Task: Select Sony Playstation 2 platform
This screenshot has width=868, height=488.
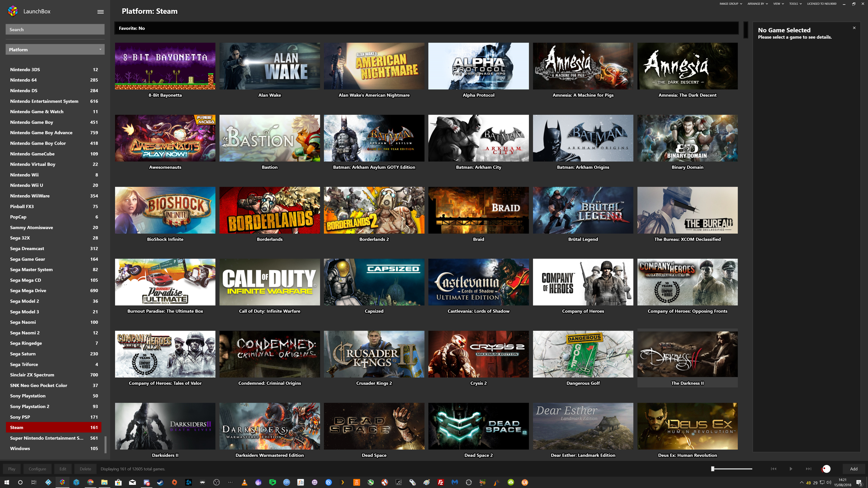Action: click(x=54, y=406)
